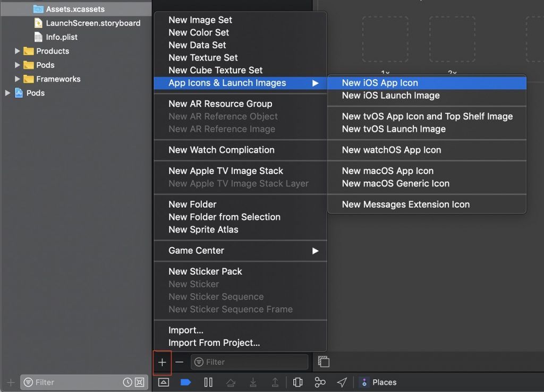
Task: Choose Import... menu item
Action: click(x=240, y=330)
